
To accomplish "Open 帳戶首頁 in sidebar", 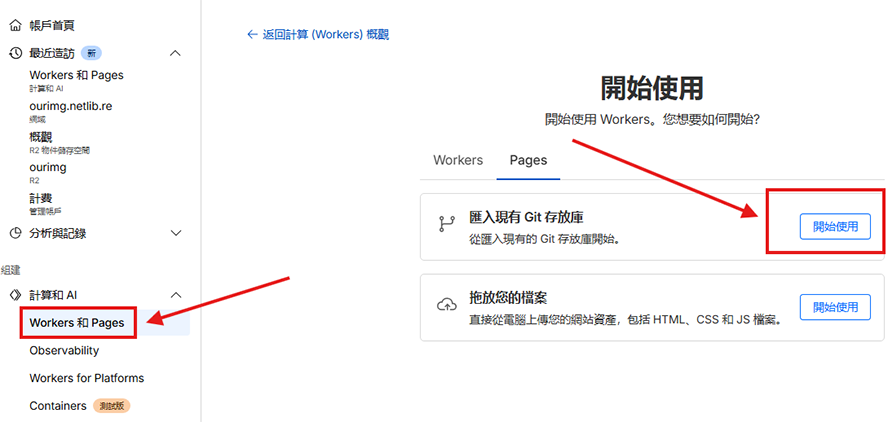I will tap(52, 25).
